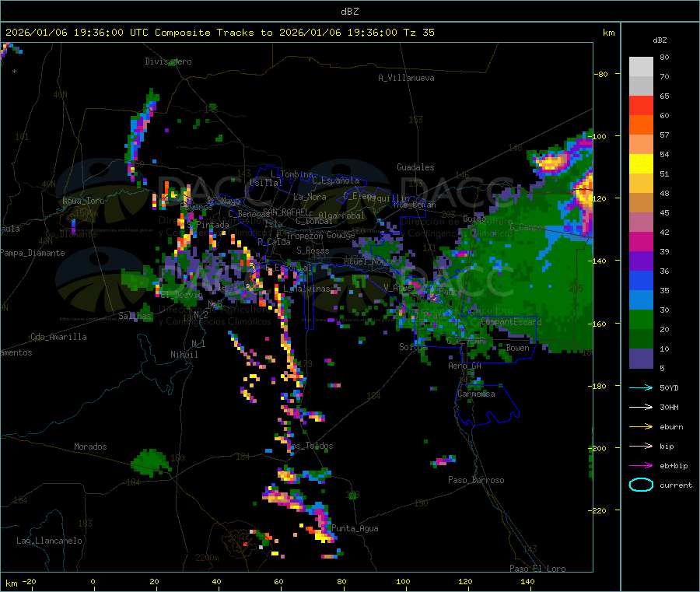Viewport: 700px width, 592px height.
Task: Click the Divisadero place label
Action: pyautogui.click(x=168, y=61)
